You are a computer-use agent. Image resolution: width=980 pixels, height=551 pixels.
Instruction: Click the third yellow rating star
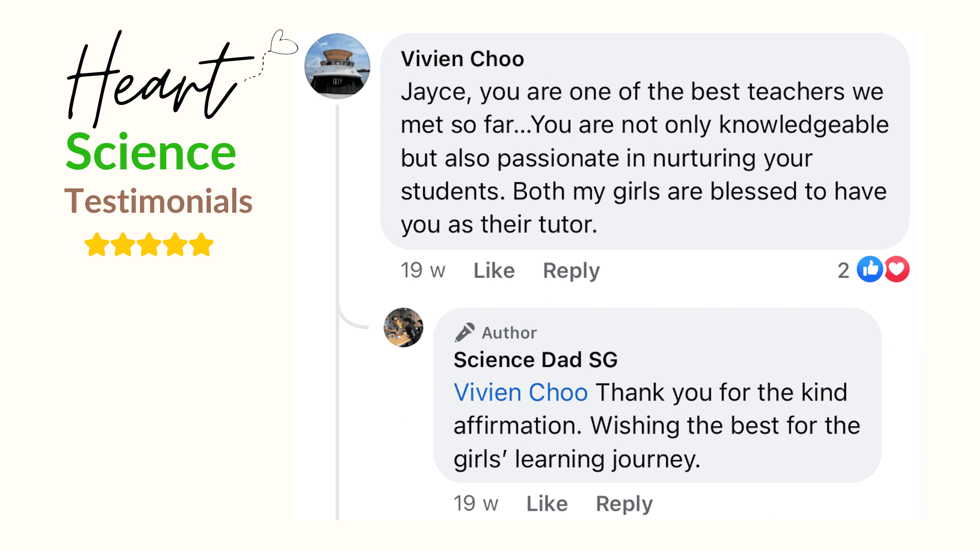pyautogui.click(x=149, y=245)
